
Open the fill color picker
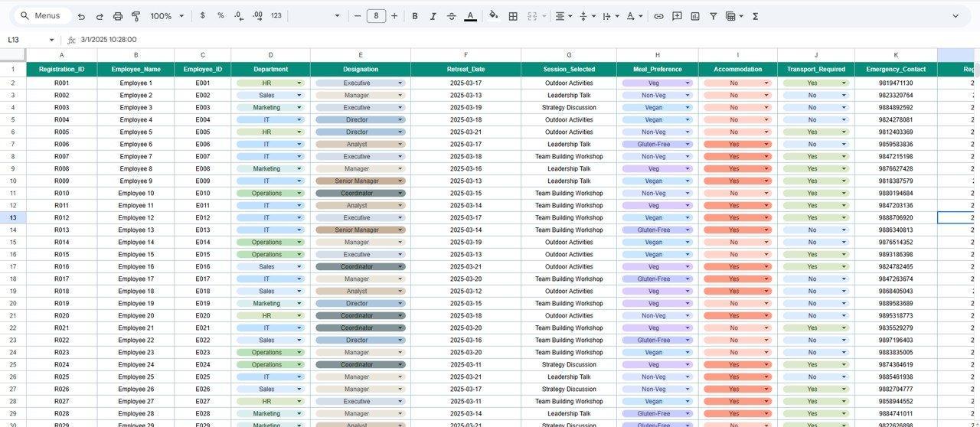(493, 16)
